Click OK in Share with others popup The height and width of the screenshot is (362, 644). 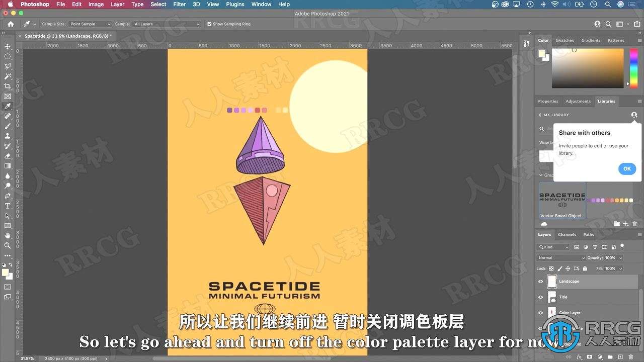point(627,168)
